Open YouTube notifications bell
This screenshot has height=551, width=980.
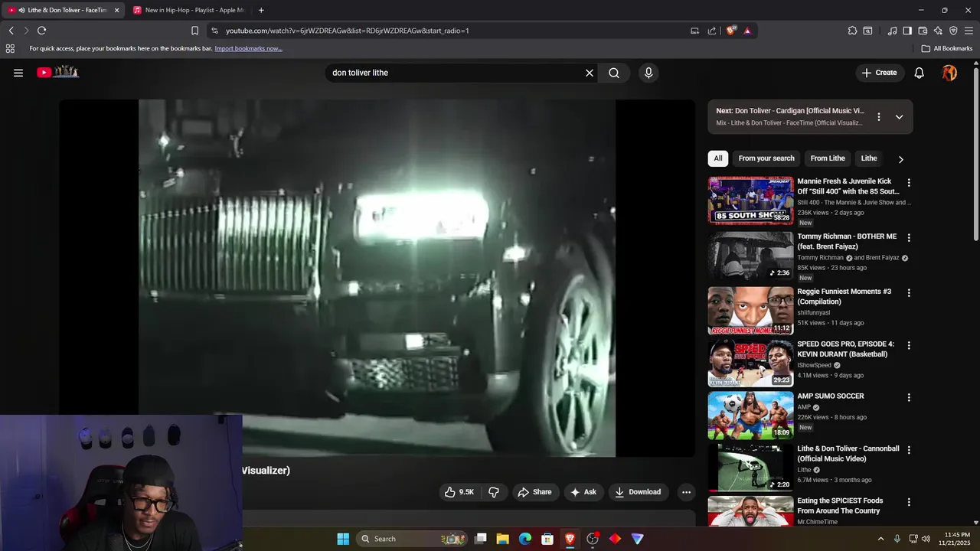920,73
